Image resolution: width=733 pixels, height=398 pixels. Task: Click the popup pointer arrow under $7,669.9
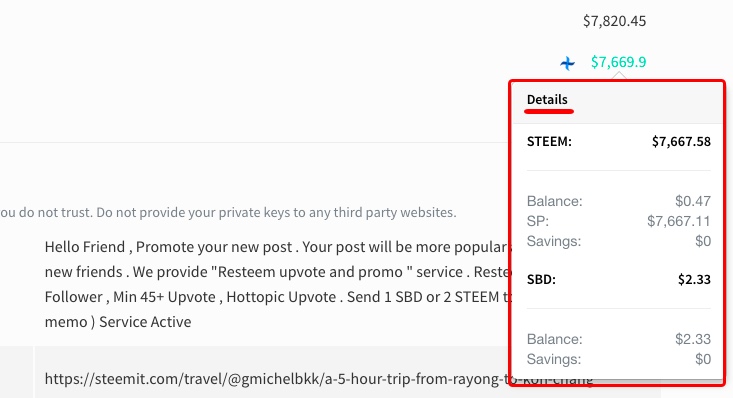click(618, 77)
